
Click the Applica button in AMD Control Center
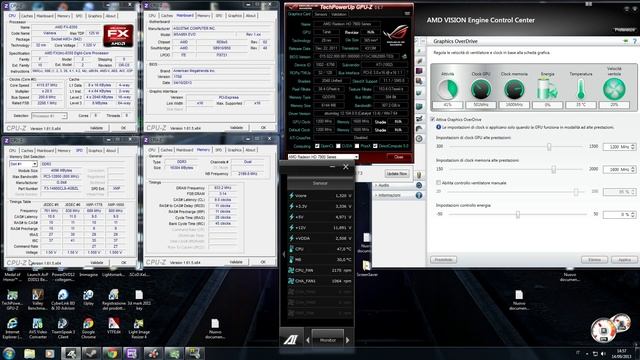click(x=624, y=260)
